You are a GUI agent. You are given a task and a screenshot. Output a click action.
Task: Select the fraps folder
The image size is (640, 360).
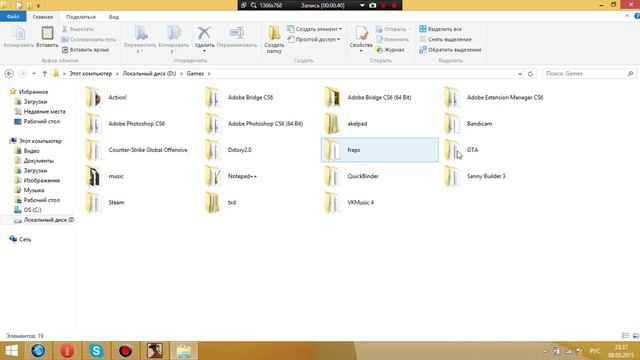(x=380, y=150)
